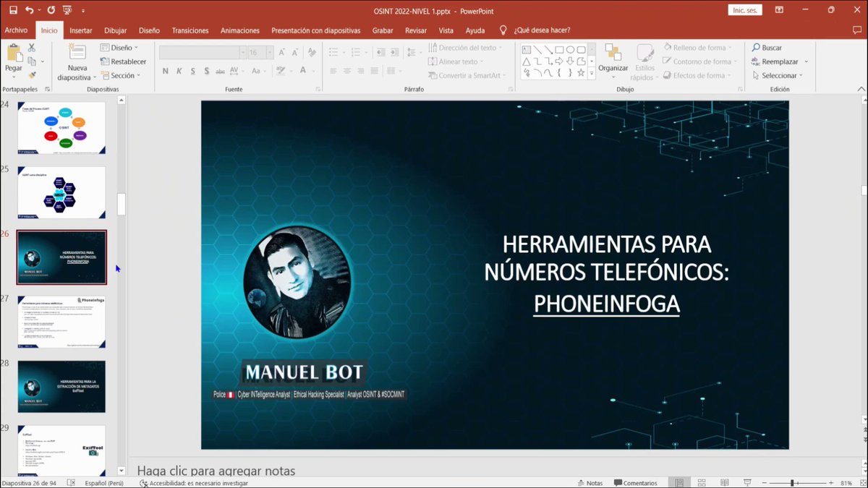Switch to Normal view in status bar

[x=679, y=482]
